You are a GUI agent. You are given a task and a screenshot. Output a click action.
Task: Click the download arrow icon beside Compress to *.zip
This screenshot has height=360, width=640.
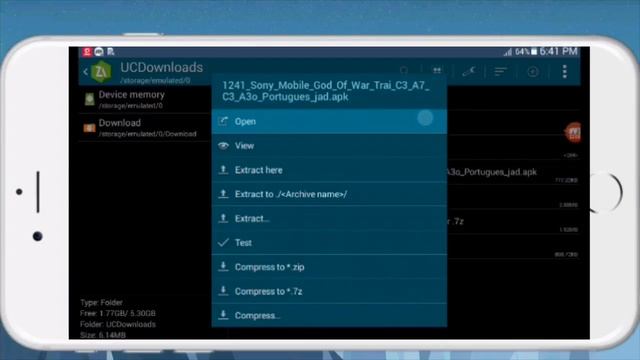coord(223,267)
